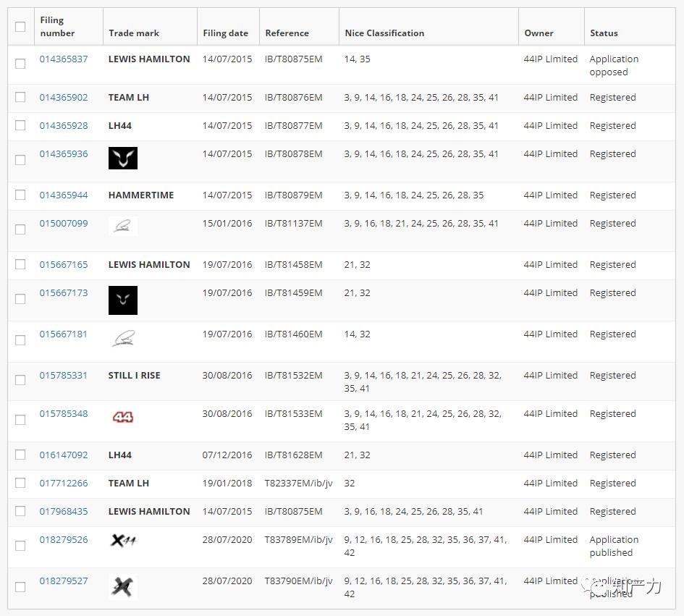Click the X44 logo thumbnail for 018279526
The height and width of the screenshot is (616, 684).
coord(123,541)
